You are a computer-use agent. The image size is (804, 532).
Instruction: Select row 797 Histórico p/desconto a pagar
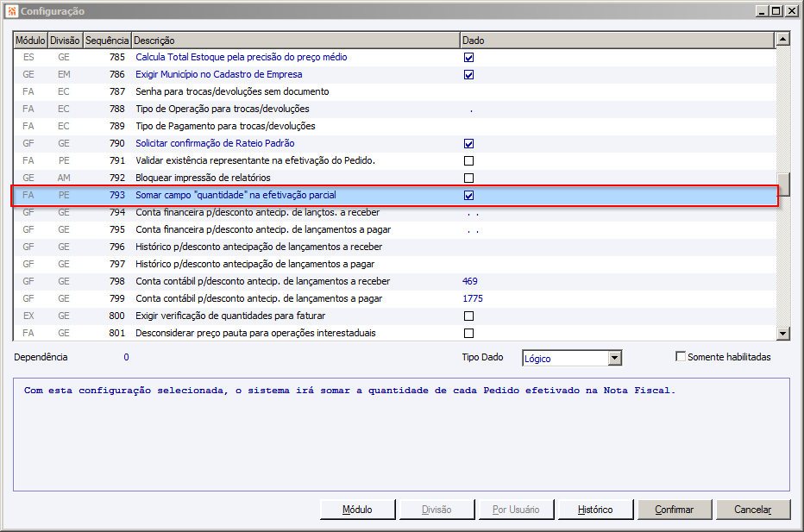click(x=393, y=264)
